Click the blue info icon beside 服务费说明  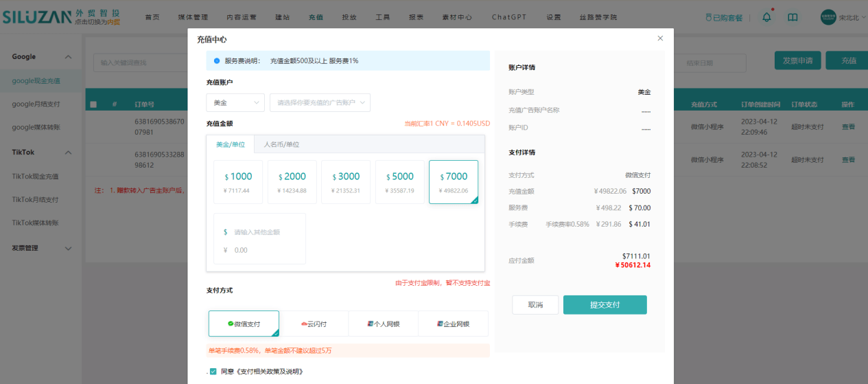click(x=217, y=60)
